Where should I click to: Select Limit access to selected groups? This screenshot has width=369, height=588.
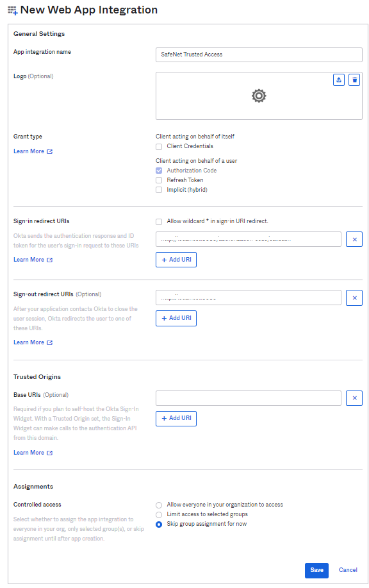(159, 514)
